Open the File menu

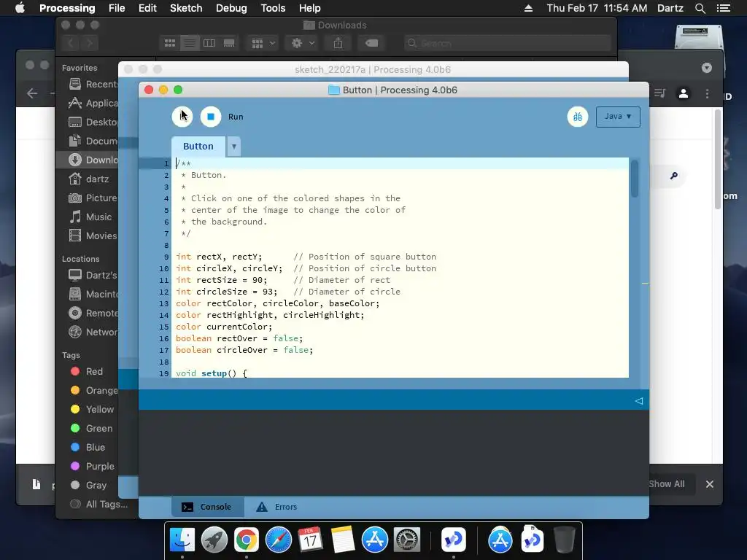point(117,8)
